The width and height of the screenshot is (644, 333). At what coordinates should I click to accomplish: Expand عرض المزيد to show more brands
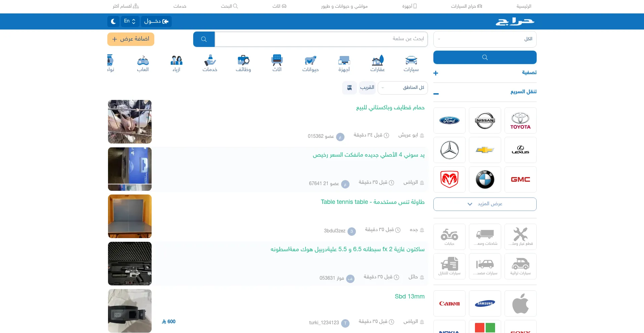click(484, 204)
